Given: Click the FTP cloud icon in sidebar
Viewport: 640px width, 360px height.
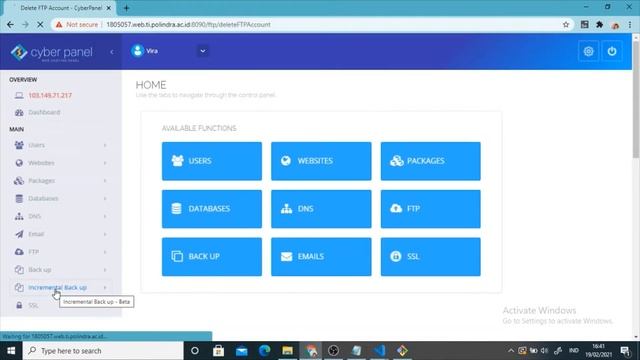Looking at the screenshot, I should pos(19,252).
